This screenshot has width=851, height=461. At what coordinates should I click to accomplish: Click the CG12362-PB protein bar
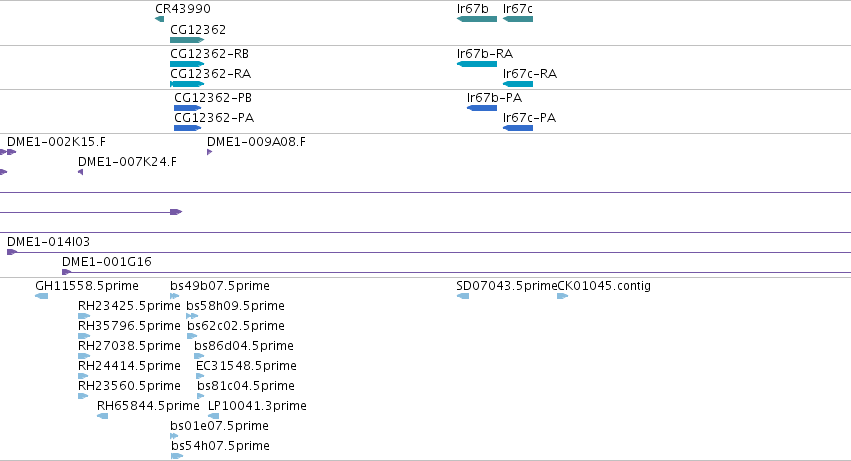(187, 108)
